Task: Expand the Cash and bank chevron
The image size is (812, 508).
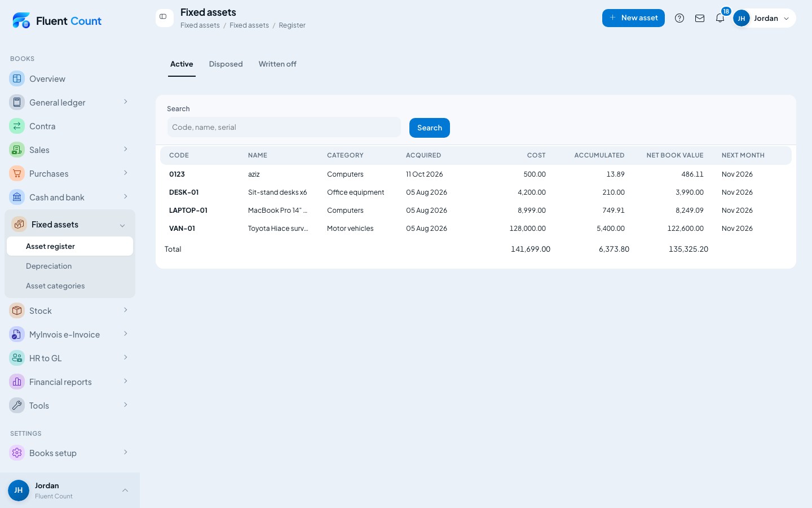Action: click(125, 196)
